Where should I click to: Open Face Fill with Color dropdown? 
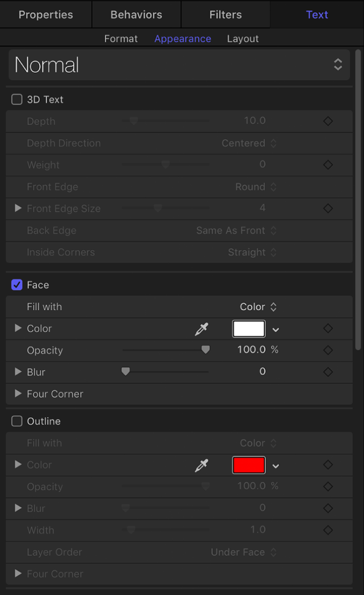point(258,307)
